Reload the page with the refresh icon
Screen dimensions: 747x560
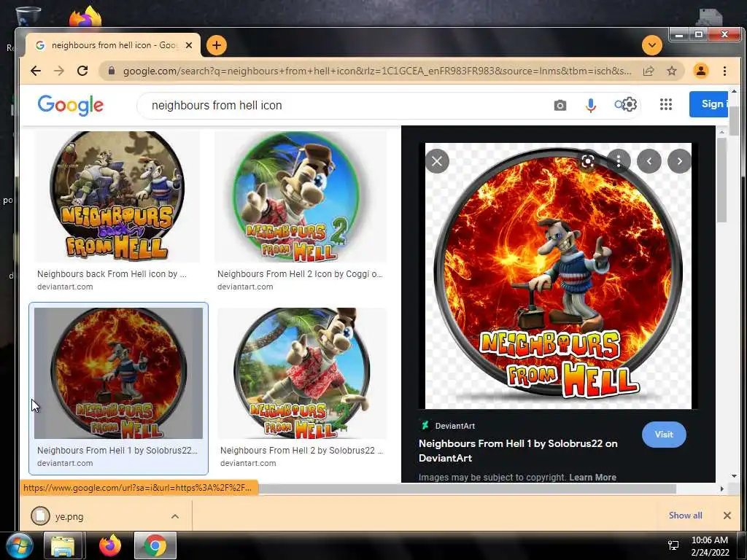(x=82, y=71)
